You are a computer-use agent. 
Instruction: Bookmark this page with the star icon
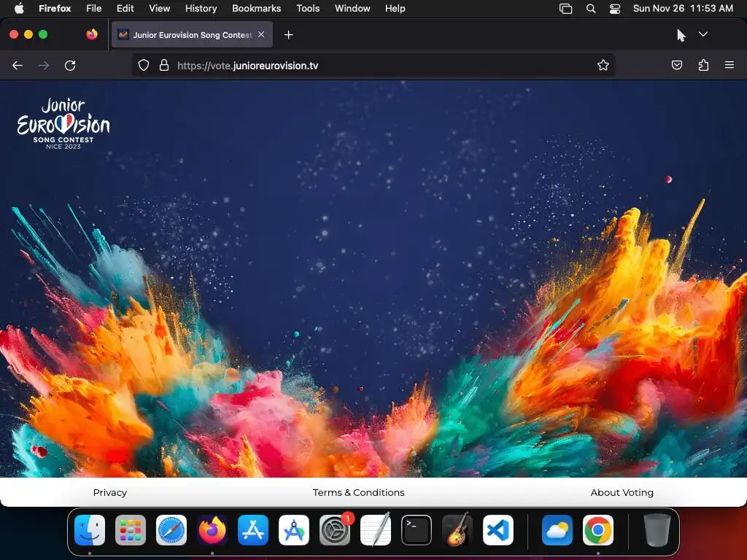click(603, 65)
